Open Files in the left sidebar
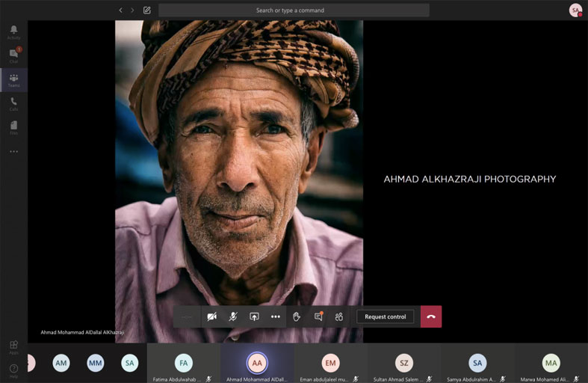Screen dimensions: 588x383 click(x=13, y=127)
